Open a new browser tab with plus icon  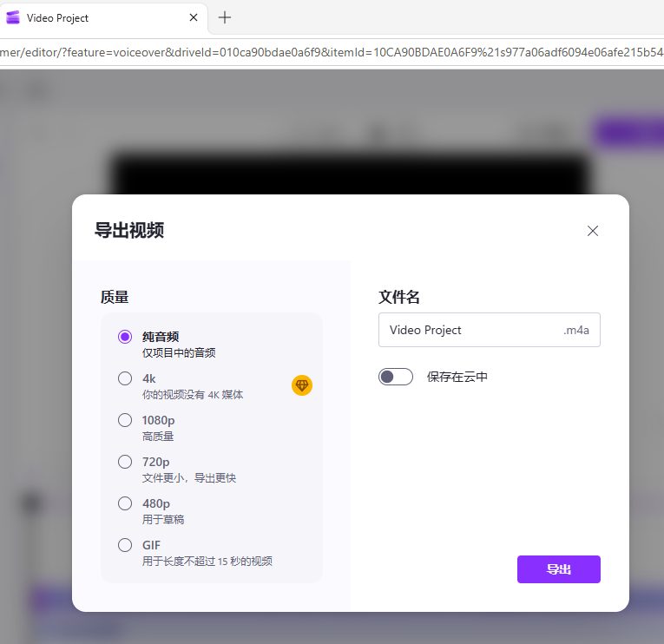225,17
